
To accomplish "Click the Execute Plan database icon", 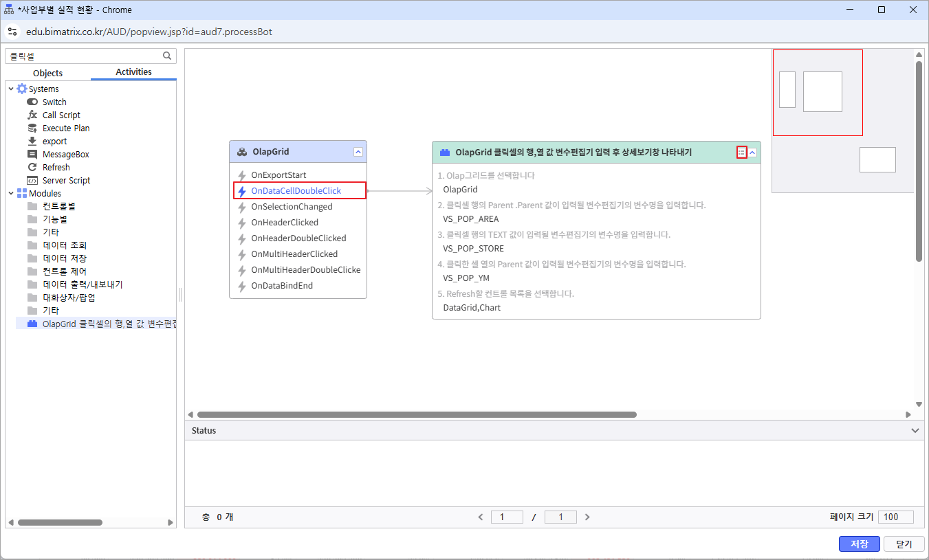I will pos(32,128).
